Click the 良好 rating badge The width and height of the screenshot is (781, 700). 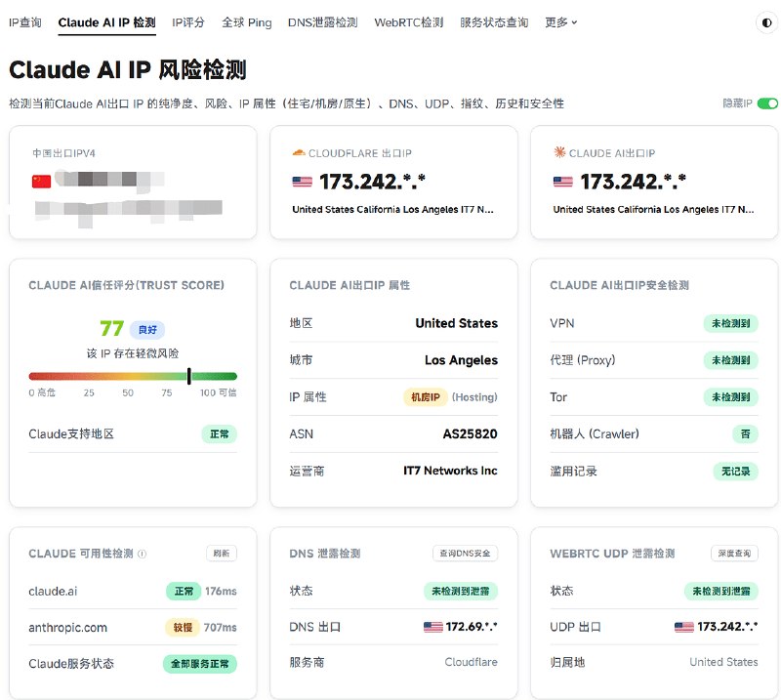(147, 329)
